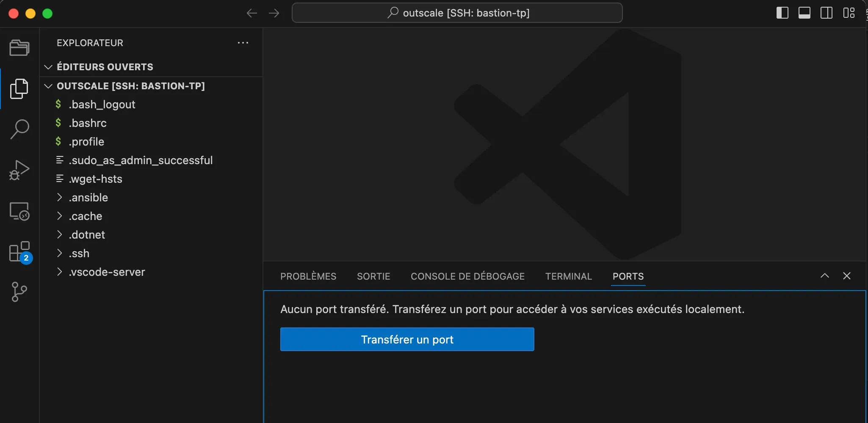Open the Source Control view
The width and height of the screenshot is (868, 423).
click(19, 292)
